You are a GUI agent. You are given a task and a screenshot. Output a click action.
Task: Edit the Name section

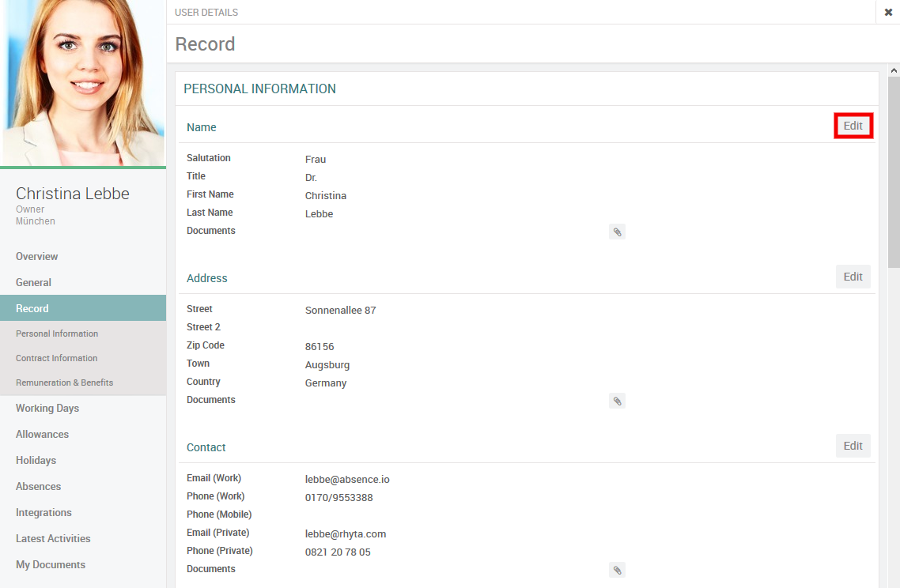pos(853,126)
